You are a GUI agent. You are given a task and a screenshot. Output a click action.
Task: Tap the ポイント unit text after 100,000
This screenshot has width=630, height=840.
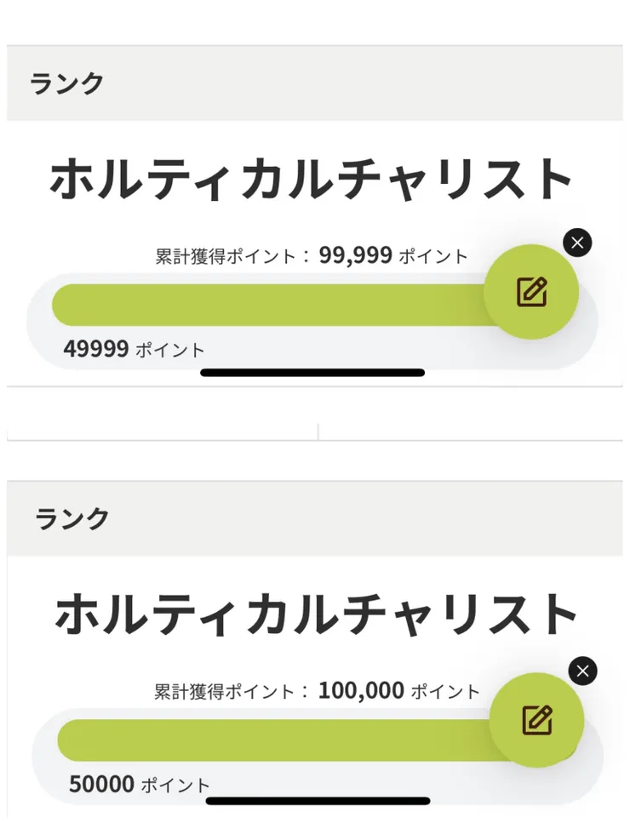pyautogui.click(x=445, y=691)
